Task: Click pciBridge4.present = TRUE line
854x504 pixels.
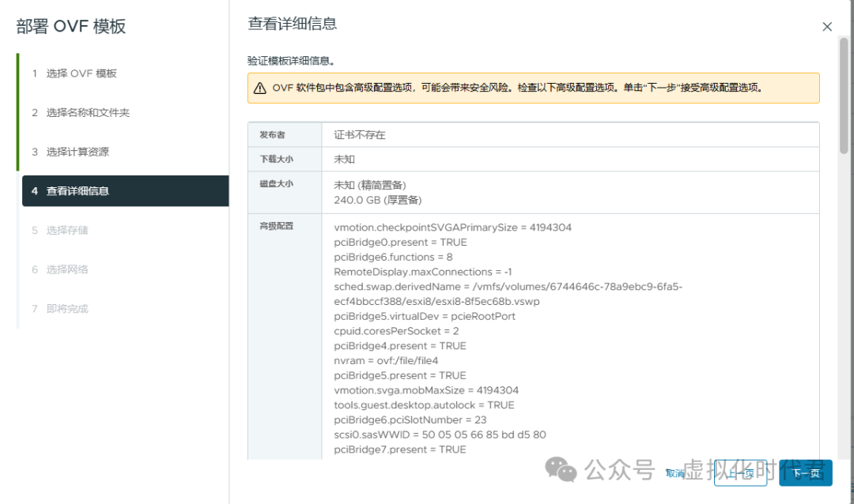Action: (x=400, y=346)
